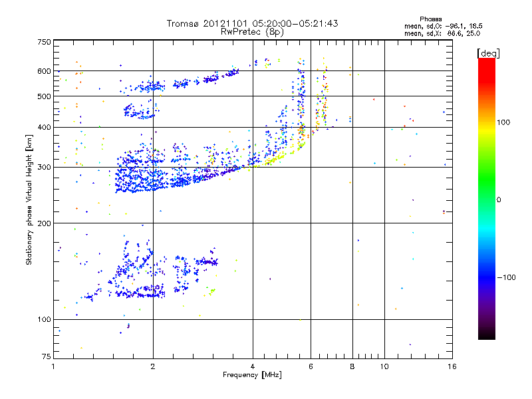Image resolution: width=532 pixels, height=399 pixels.
Task: Click y-axis tick label '100'
Action: click(44, 319)
